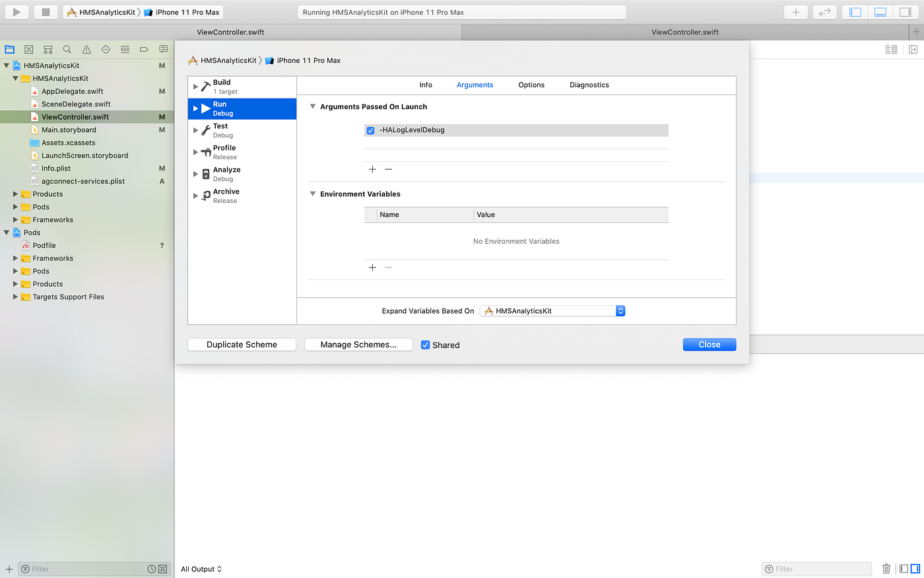Select the left ViewController.swift editor tab
Screen dimensions: 924x578
[231, 32]
